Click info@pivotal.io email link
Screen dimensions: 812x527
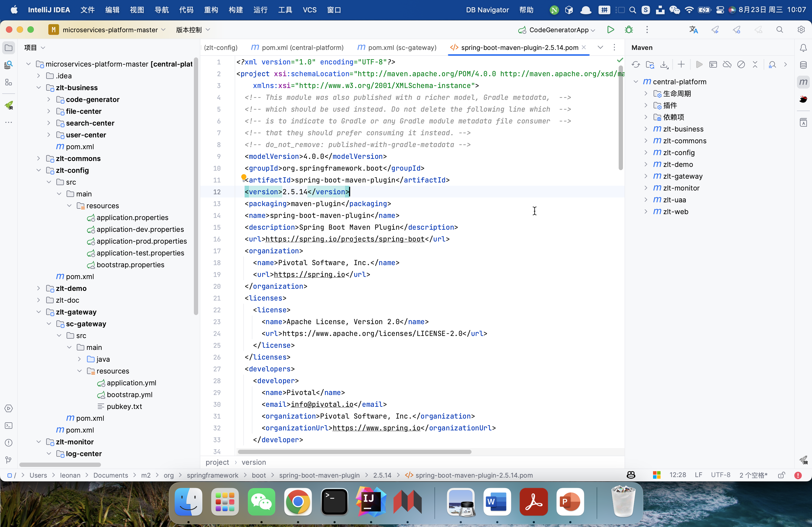pyautogui.click(x=322, y=404)
